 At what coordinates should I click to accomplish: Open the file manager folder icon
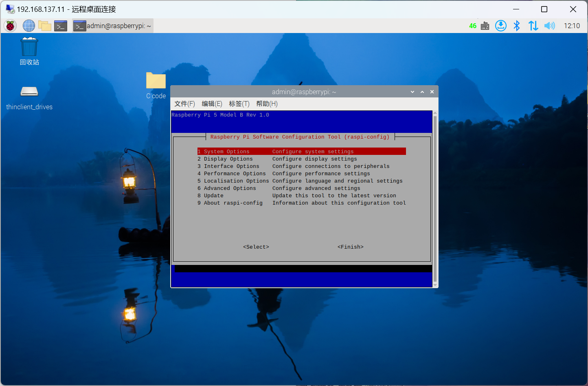pos(44,26)
